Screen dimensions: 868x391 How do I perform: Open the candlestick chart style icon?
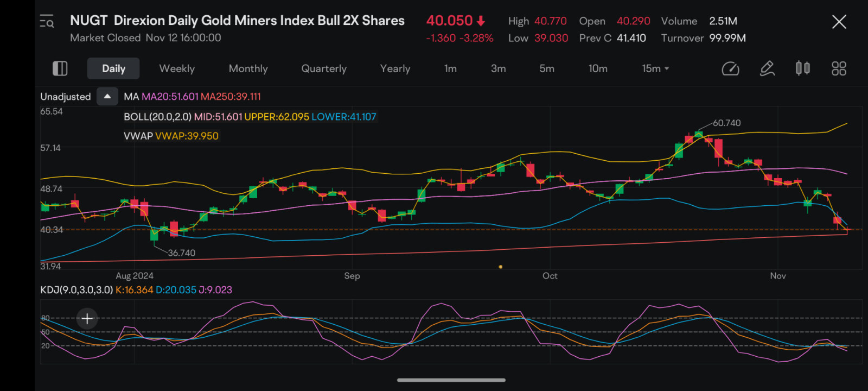(x=803, y=68)
